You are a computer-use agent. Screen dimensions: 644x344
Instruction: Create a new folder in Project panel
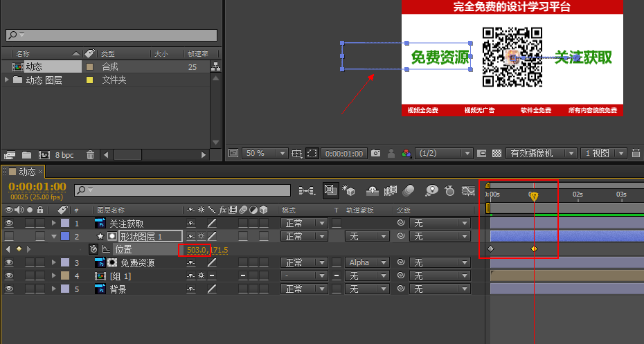point(27,155)
